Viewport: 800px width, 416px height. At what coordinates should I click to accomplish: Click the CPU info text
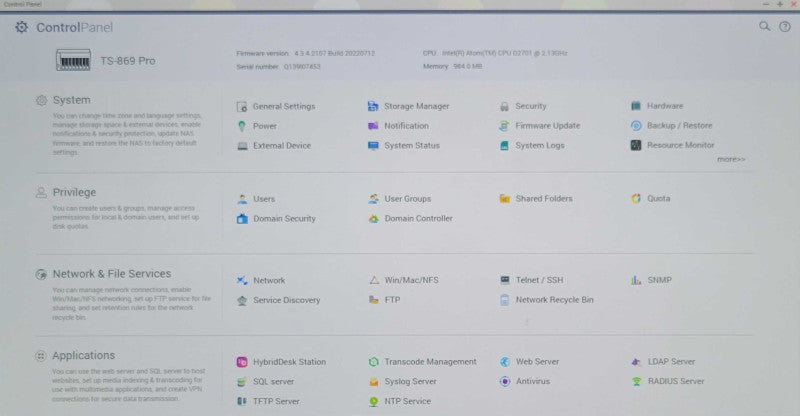[495, 53]
